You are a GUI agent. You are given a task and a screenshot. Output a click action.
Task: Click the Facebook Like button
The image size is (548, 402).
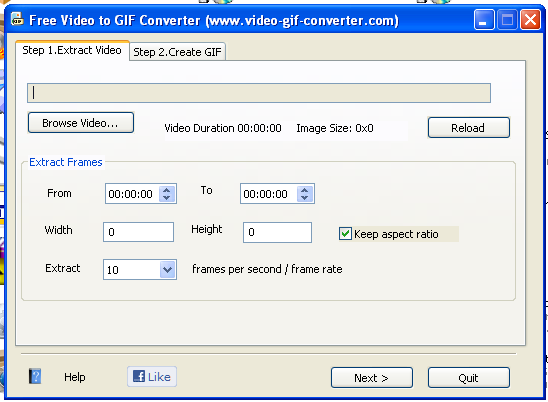[x=152, y=376]
